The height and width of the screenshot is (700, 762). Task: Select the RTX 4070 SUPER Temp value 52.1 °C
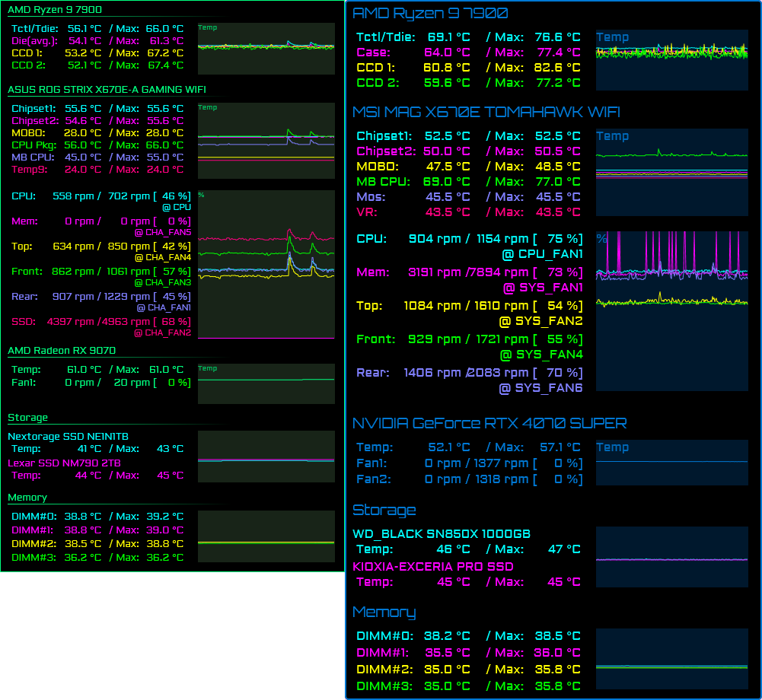(449, 447)
